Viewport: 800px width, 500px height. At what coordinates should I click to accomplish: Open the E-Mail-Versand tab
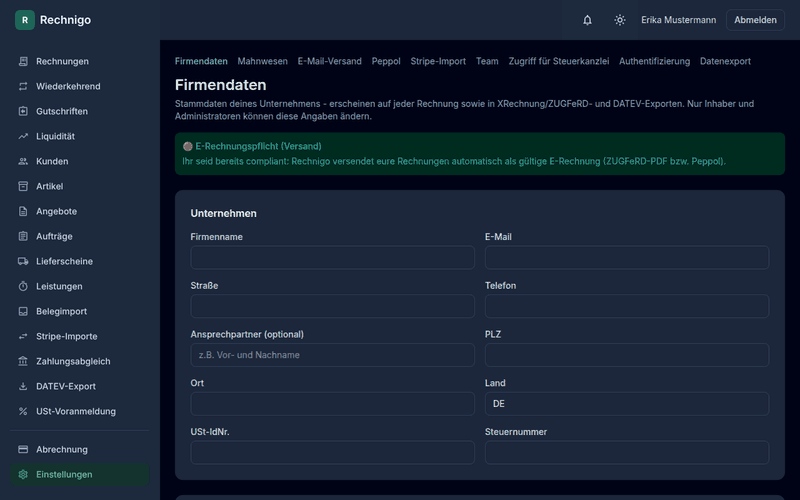(330, 61)
